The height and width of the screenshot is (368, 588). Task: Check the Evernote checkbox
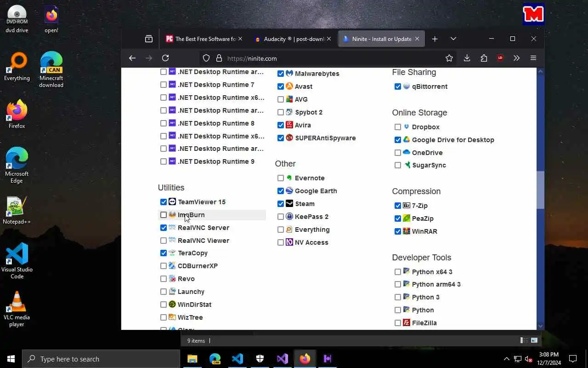(281, 178)
